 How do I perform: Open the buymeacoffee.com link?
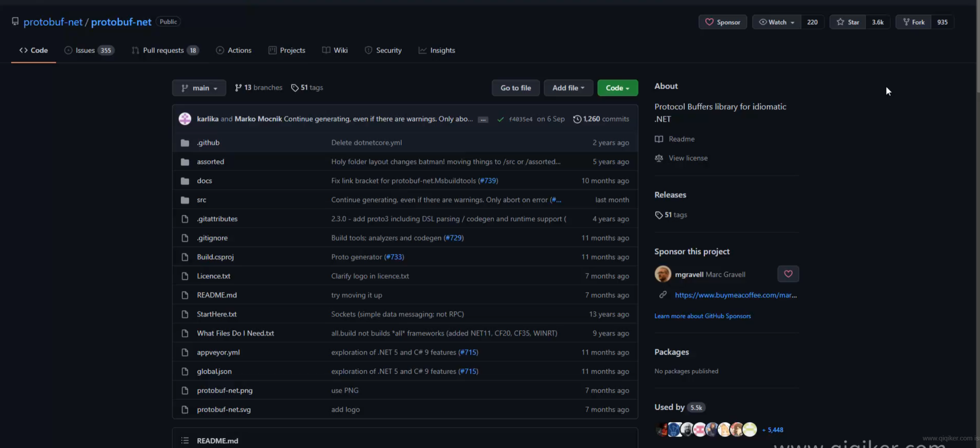(x=736, y=295)
